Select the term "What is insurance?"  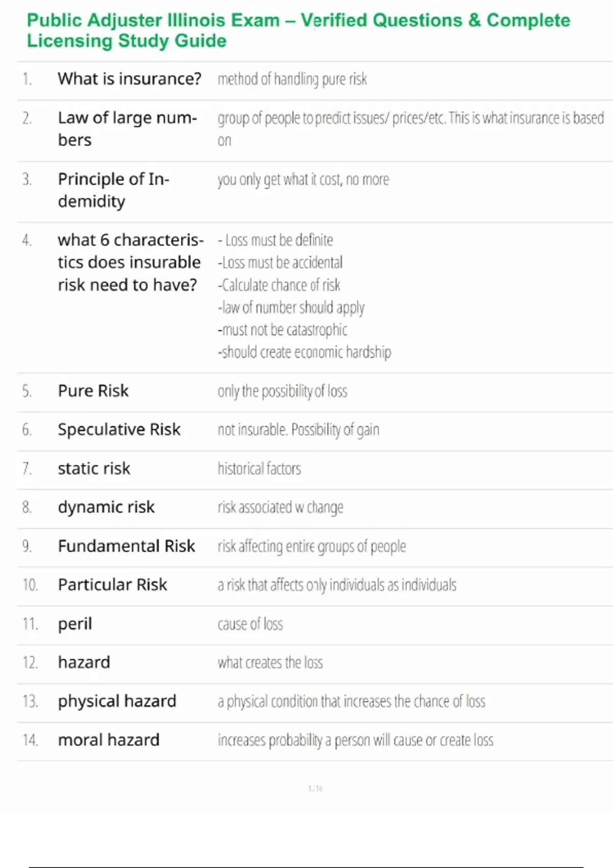pyautogui.click(x=129, y=79)
